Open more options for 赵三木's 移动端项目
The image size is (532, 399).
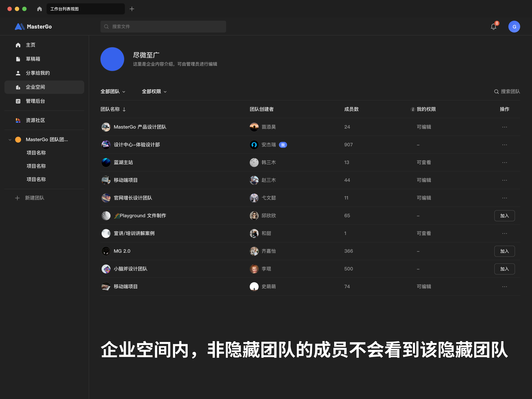(504, 180)
